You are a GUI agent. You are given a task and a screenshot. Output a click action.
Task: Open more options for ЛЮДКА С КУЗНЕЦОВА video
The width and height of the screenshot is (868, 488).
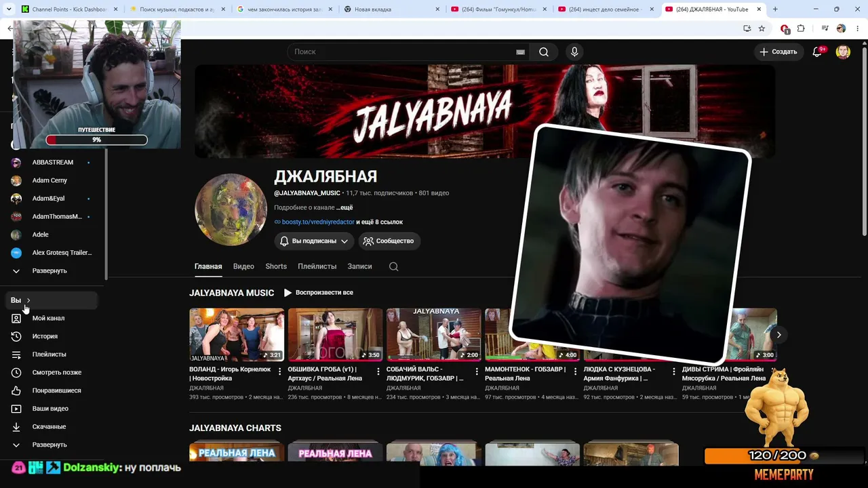673,371
